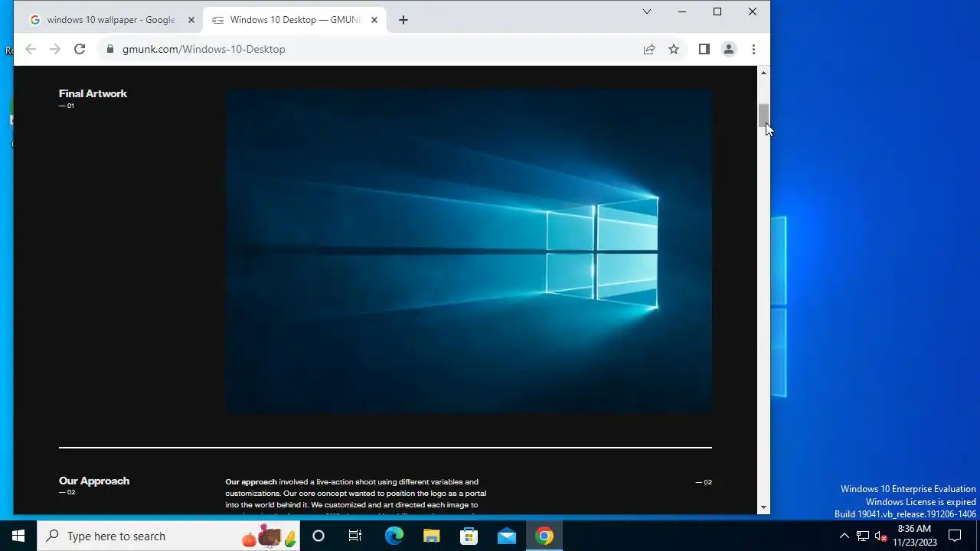Screen dimensions: 980x551
Task: Close the Windows 10 Desktop GMUNK tab
Action: tap(374, 20)
